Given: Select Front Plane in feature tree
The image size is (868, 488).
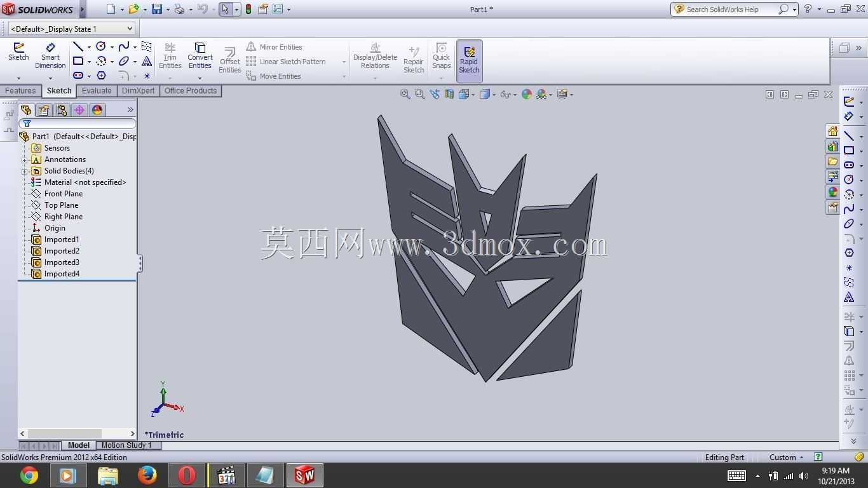Looking at the screenshot, I should coord(64,194).
